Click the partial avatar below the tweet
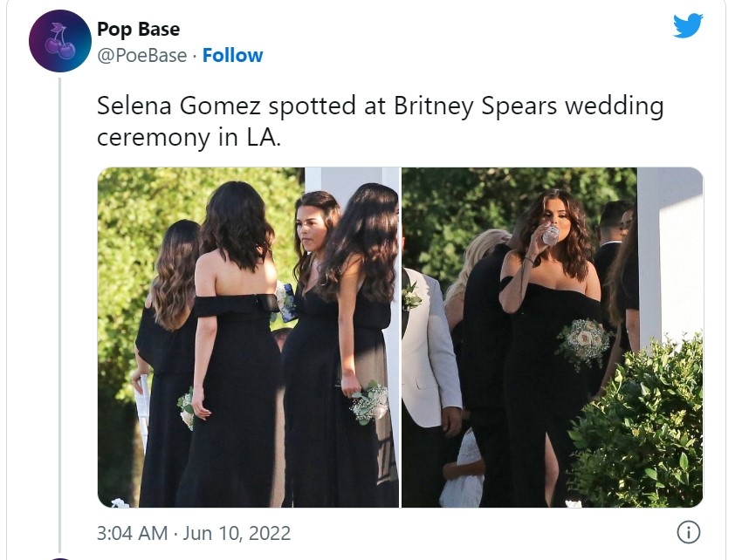749x560 pixels. pyautogui.click(x=59, y=557)
